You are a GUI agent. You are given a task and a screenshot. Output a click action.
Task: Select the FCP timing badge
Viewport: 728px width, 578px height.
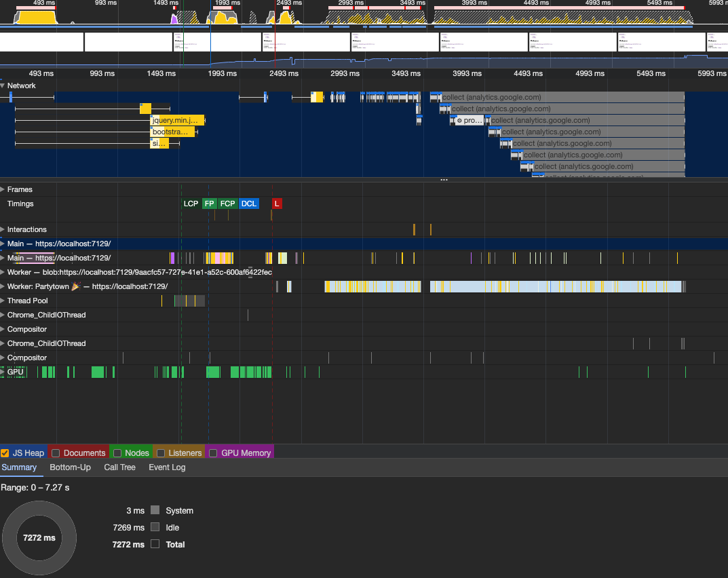click(x=227, y=204)
